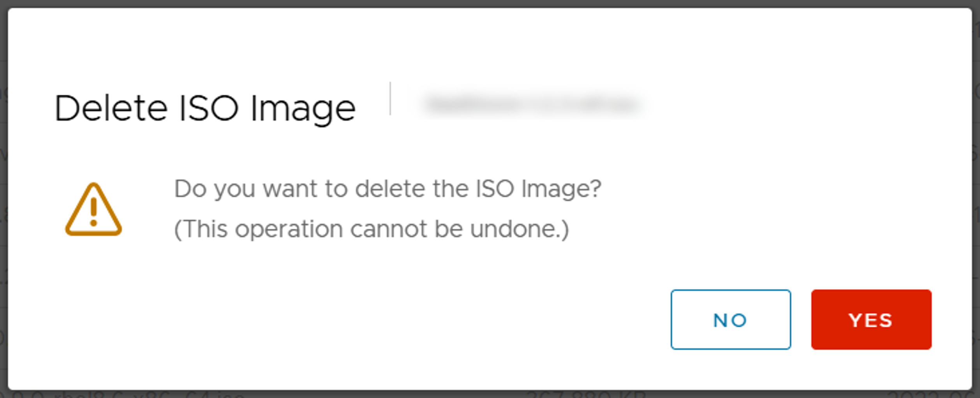Click the "Delete ISO Image" dialog title
980x398 pixels.
click(x=205, y=108)
